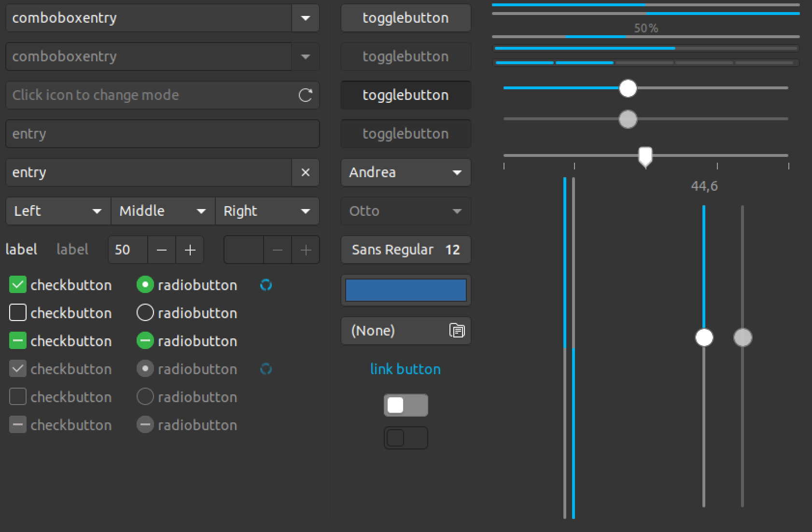Click the file icon in the (None) button
The width and height of the screenshot is (812, 532).
point(457,330)
